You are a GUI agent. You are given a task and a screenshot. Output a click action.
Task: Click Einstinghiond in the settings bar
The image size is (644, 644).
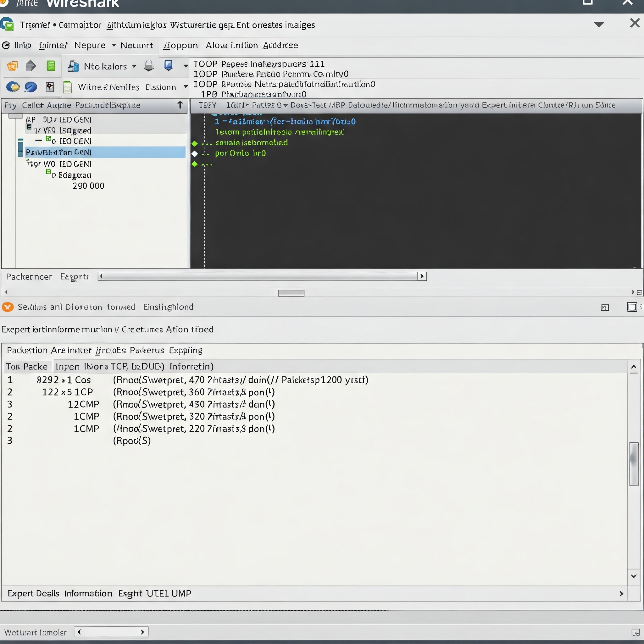click(x=168, y=307)
